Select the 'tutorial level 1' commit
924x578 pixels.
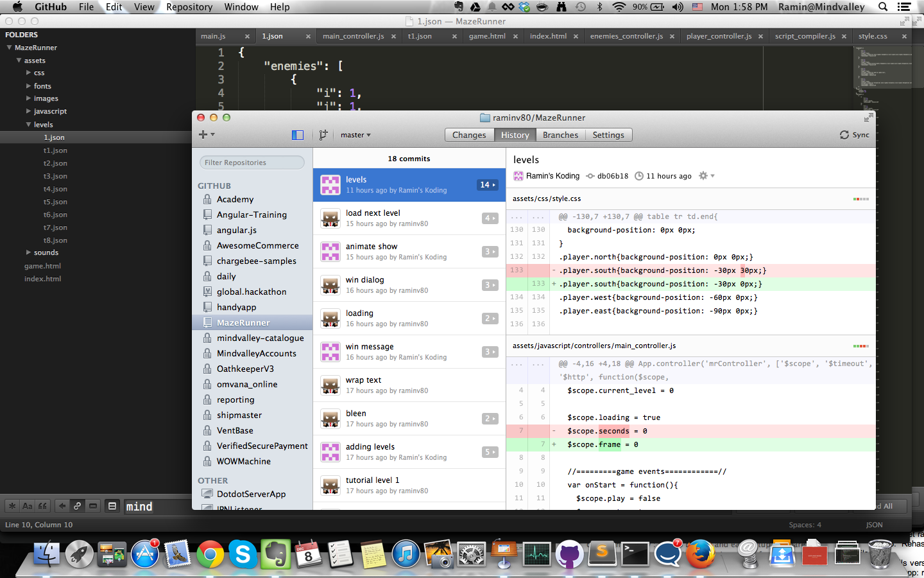[x=409, y=486]
